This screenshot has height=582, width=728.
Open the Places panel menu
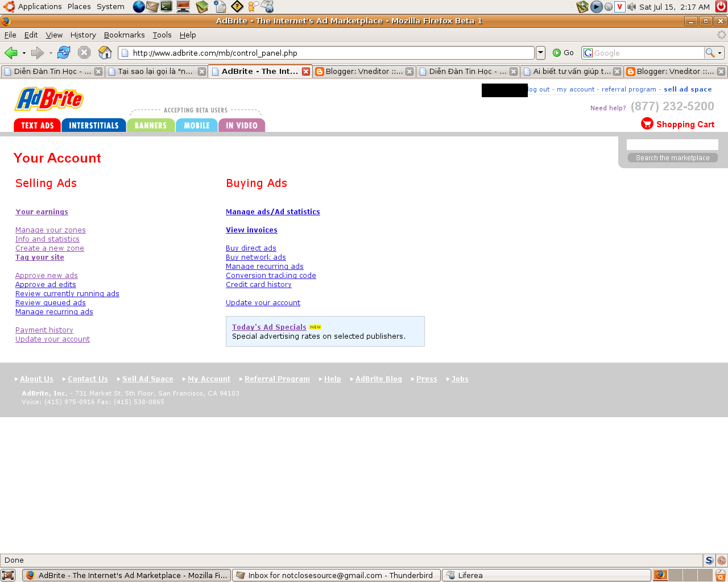click(79, 7)
